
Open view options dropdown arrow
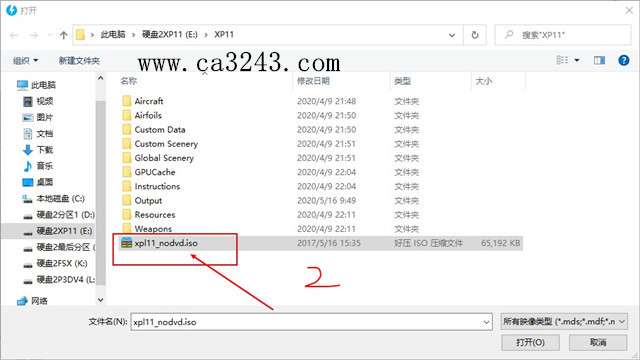577,60
